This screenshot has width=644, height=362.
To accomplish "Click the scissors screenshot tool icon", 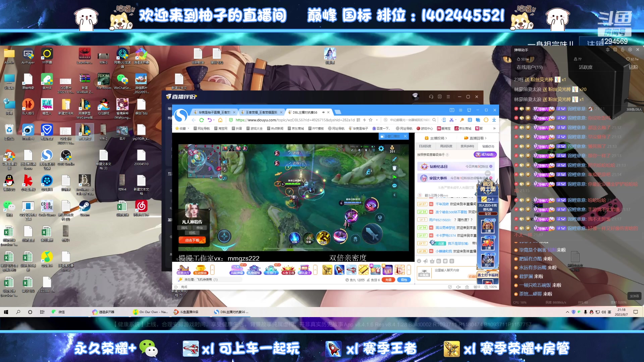I will tap(451, 120).
